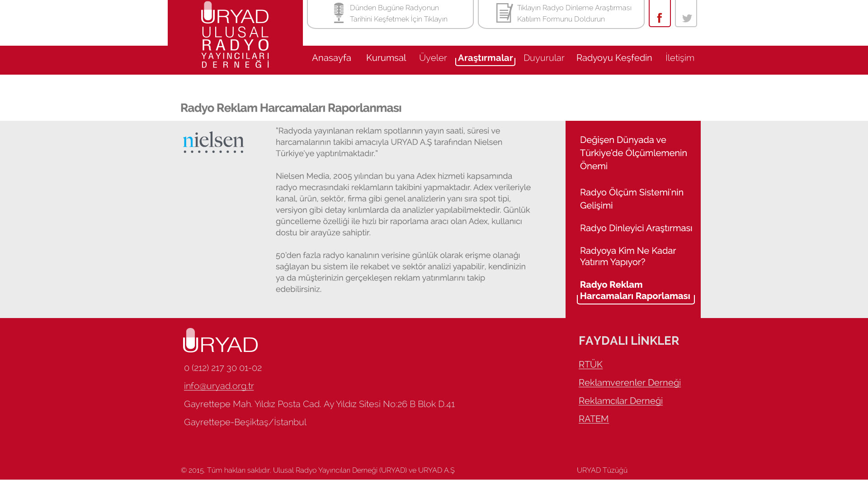868x480 pixels.
Task: Click 'Radyo Dinleme Araştırması Katılım Formunu Doldurun' banner text
Action: click(x=574, y=14)
